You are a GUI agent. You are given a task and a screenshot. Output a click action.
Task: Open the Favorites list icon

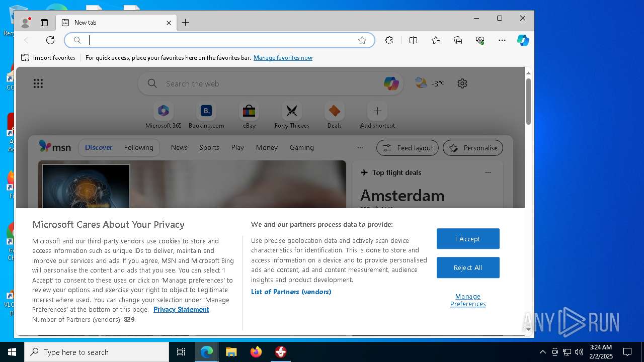pos(436,40)
